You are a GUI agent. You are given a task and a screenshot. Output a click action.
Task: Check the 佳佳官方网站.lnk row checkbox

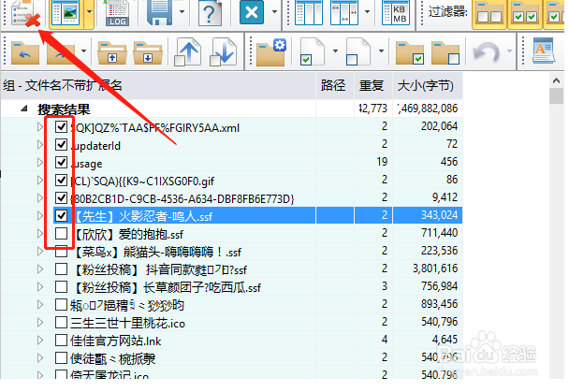point(62,341)
